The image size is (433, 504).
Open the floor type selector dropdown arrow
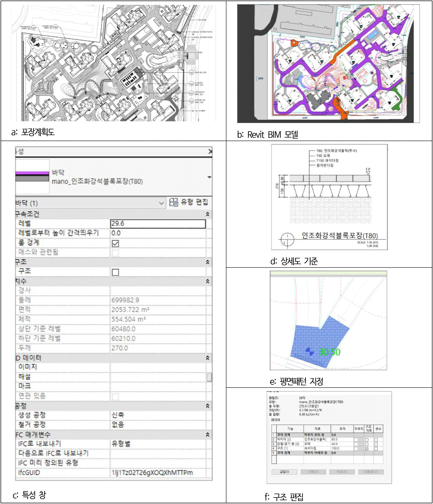209,177
